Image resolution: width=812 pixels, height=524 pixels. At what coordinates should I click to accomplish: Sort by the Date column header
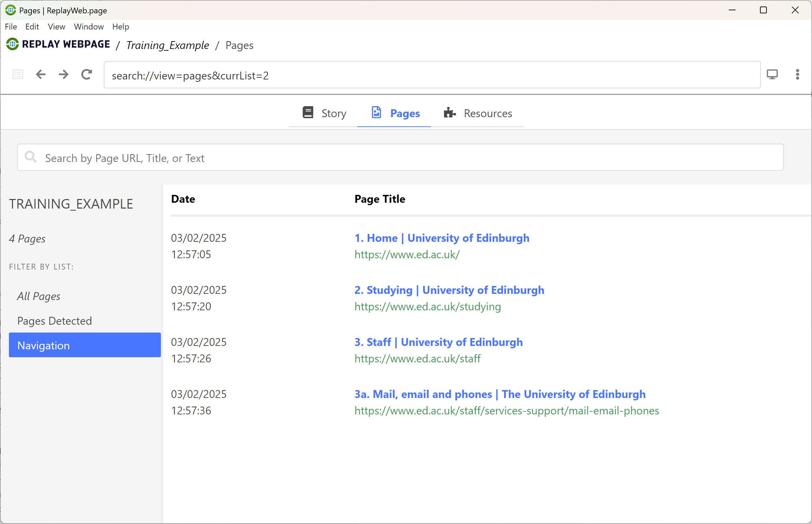click(183, 199)
